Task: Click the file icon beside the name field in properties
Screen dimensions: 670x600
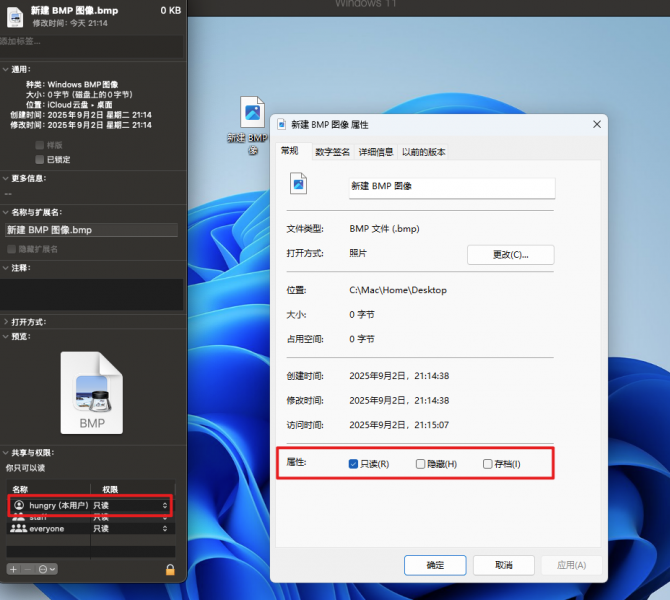Action: (298, 184)
